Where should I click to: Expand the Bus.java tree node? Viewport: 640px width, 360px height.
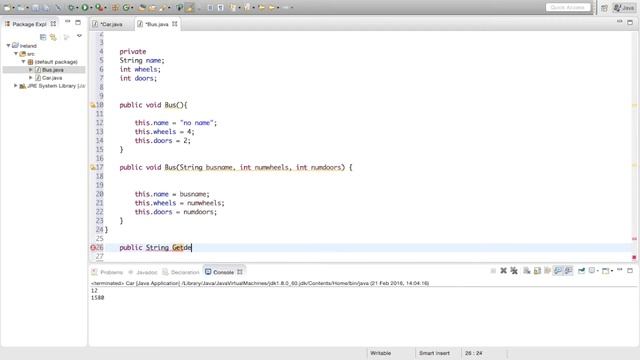pyautogui.click(x=31, y=70)
